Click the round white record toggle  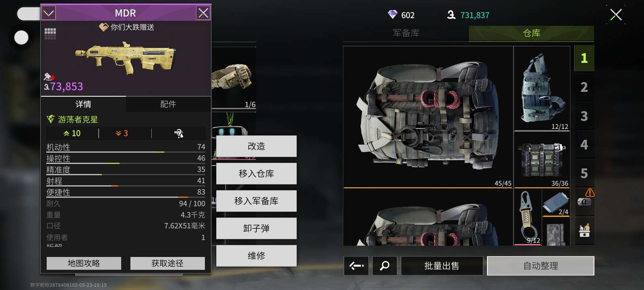pyautogui.click(x=21, y=38)
